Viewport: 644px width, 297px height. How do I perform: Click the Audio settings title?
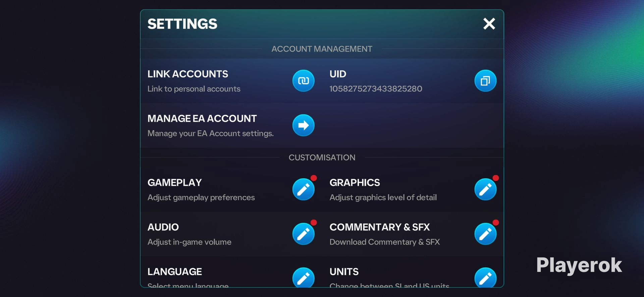[163, 227]
